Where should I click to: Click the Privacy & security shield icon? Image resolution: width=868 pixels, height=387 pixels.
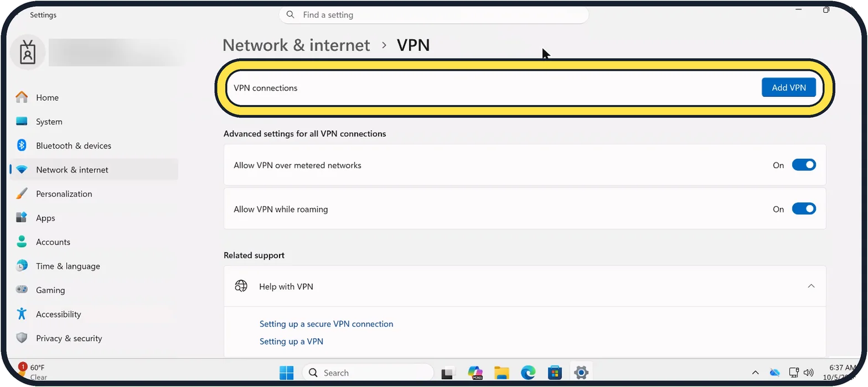(22, 338)
